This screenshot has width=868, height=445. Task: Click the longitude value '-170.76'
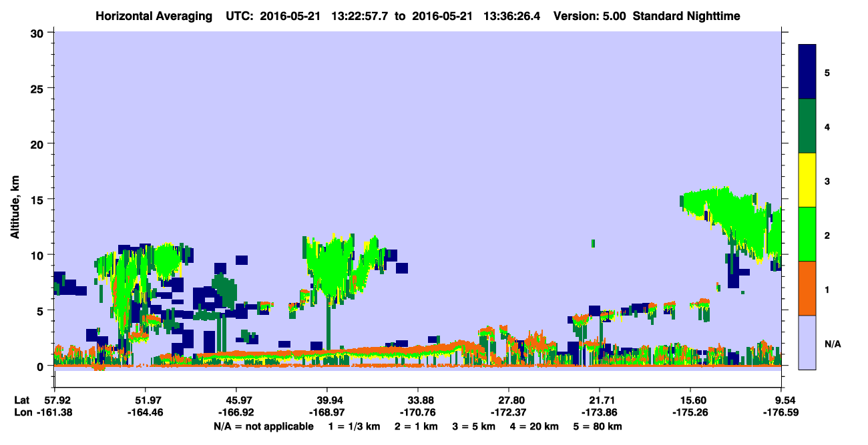point(418,412)
